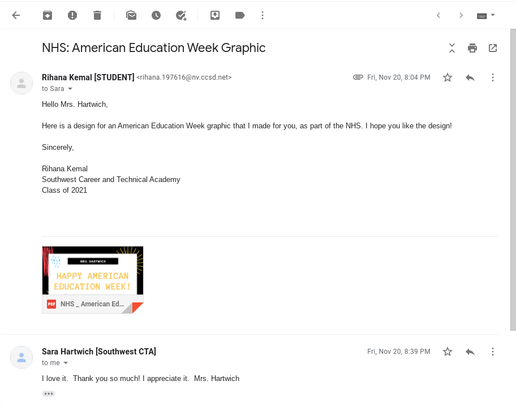Collapse all messages in the thread
This screenshot has height=420, width=516.
click(452, 48)
